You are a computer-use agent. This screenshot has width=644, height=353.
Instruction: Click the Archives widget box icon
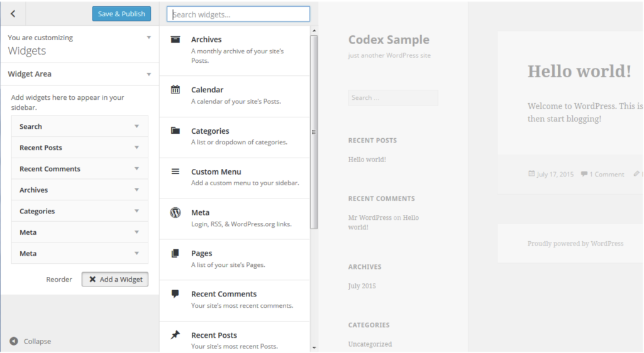click(x=175, y=39)
